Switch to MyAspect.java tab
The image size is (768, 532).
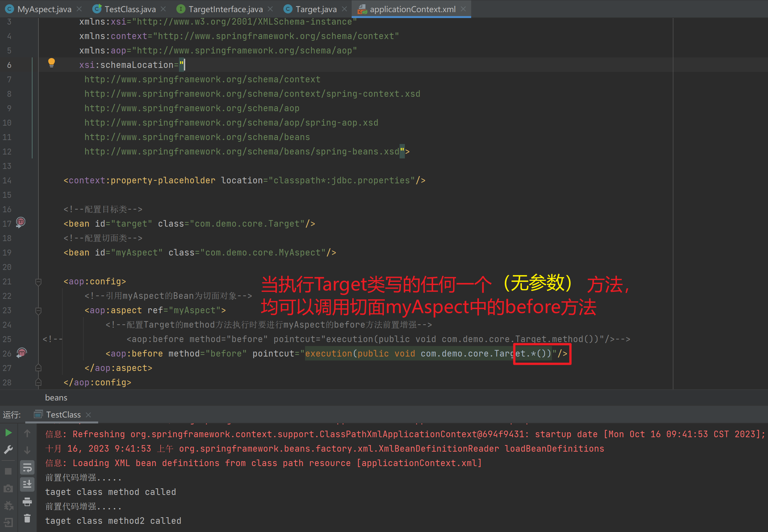pos(44,9)
